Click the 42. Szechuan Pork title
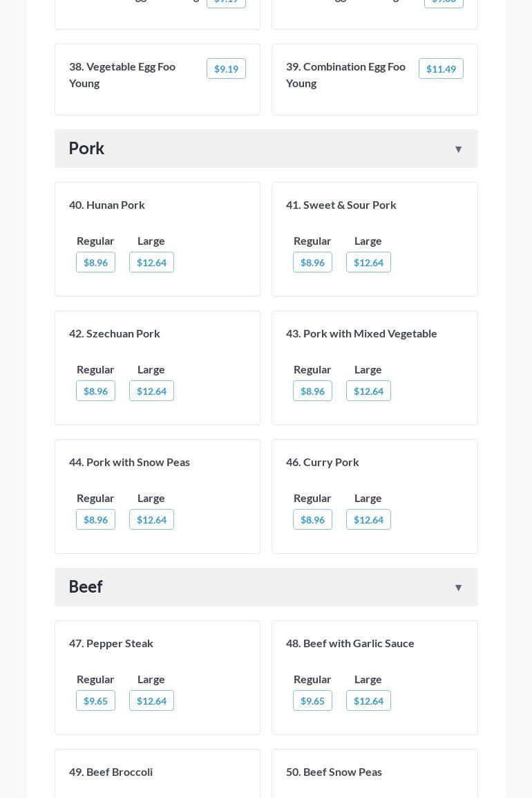Image resolution: width=532 pixels, height=798 pixels. point(115,333)
